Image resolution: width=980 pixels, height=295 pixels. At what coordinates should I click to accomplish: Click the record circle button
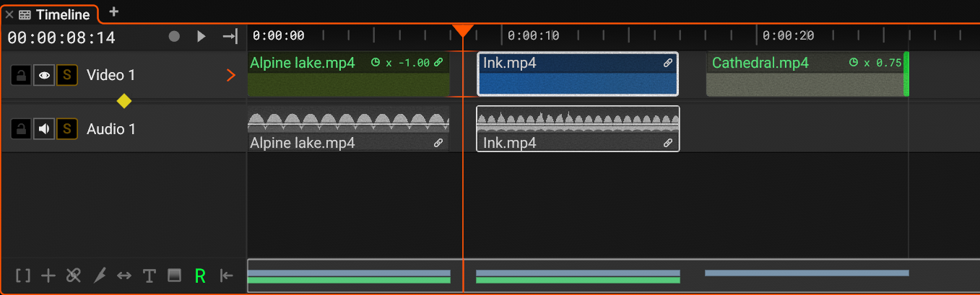click(x=174, y=36)
